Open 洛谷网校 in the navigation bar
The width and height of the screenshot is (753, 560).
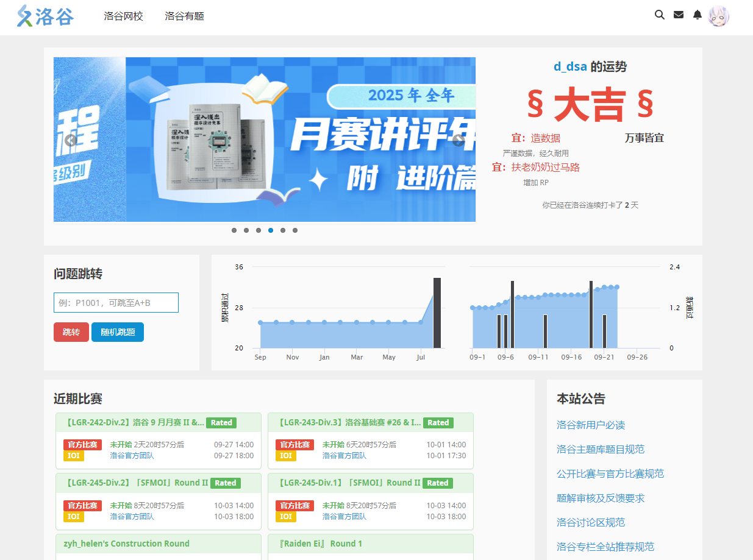[123, 16]
